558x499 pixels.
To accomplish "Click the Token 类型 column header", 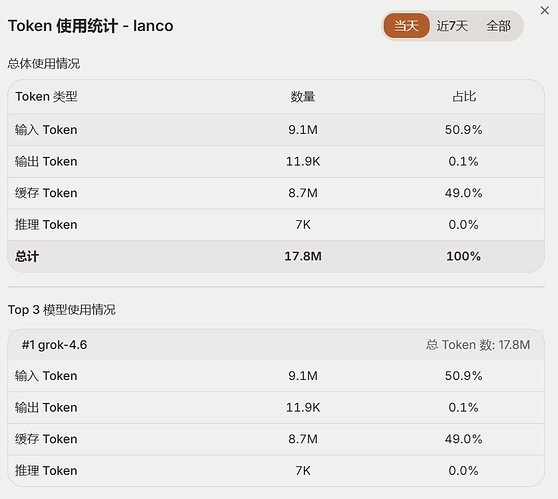I will (46, 96).
